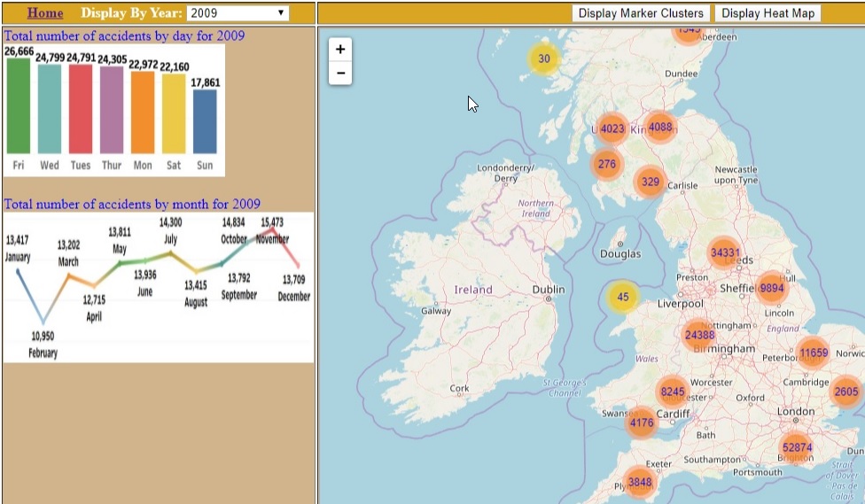
Task: Click Dublin label on the map
Action: click(x=549, y=290)
